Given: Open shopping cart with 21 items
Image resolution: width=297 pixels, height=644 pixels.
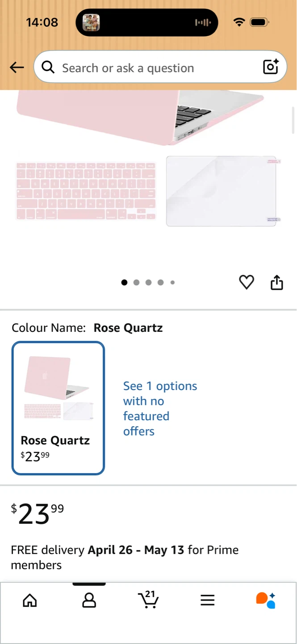Looking at the screenshot, I should [148, 599].
